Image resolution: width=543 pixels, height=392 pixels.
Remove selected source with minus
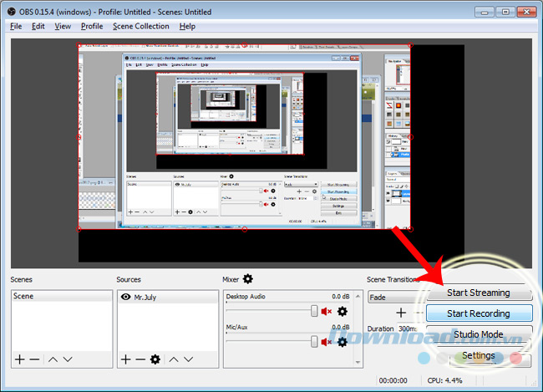tap(140, 359)
